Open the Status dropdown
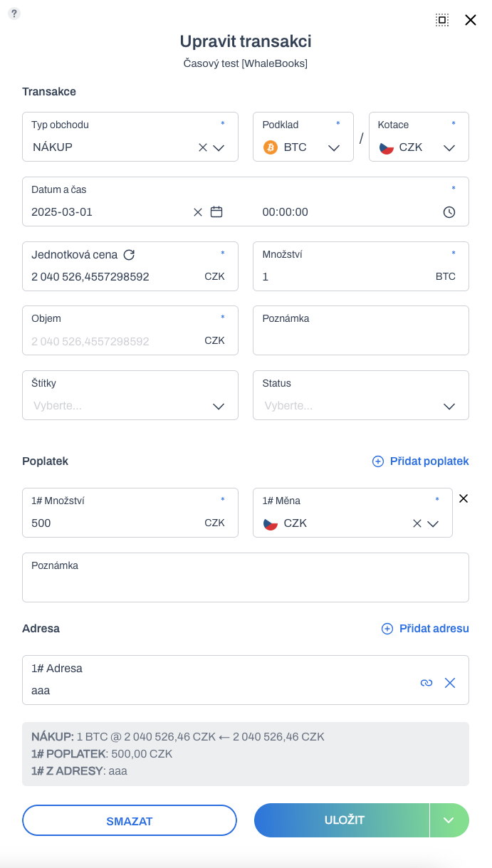This screenshot has height=868, width=492. [449, 406]
